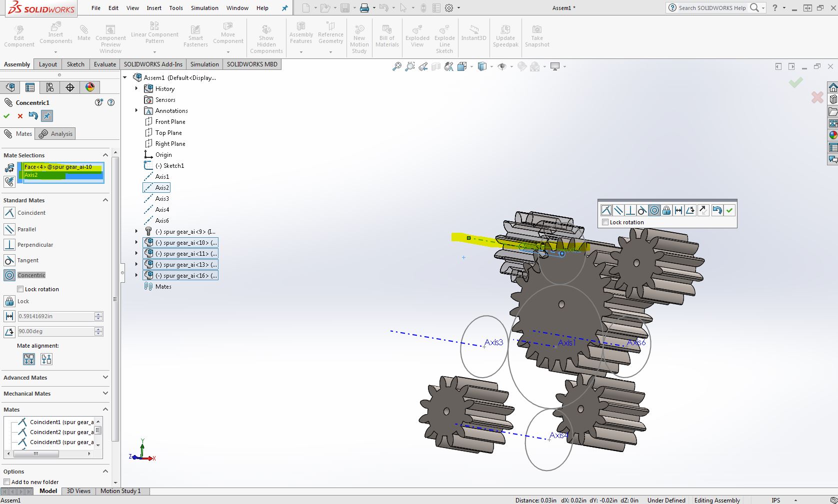Toggle the keep visible pushpin

(46, 116)
